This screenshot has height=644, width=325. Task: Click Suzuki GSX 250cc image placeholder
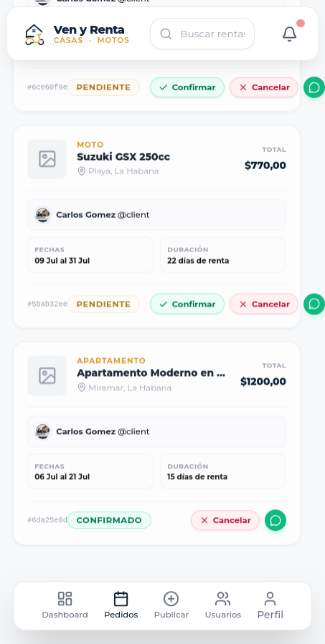(x=47, y=159)
